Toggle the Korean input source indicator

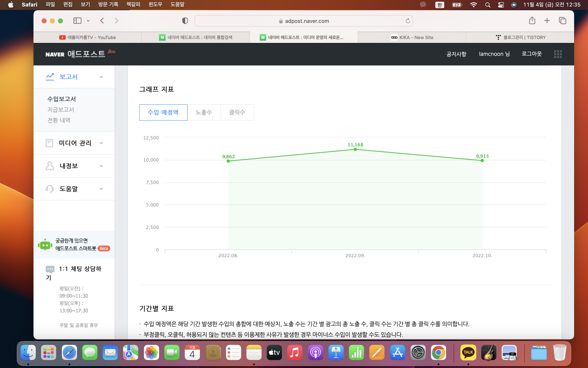440,5
